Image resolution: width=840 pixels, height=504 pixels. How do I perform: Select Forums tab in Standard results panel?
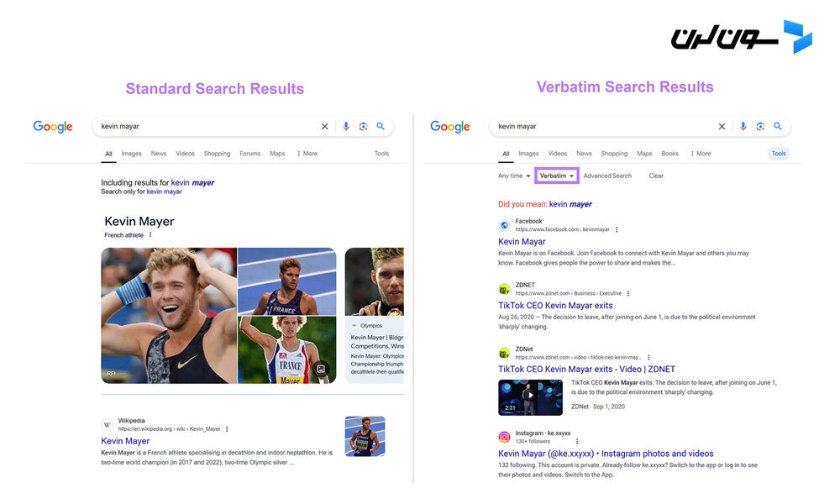[250, 154]
